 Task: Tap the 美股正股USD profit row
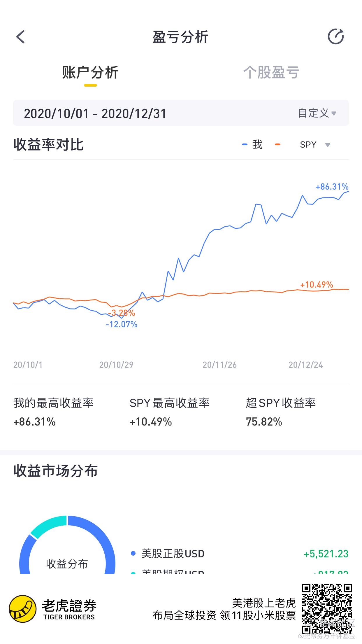tap(239, 554)
